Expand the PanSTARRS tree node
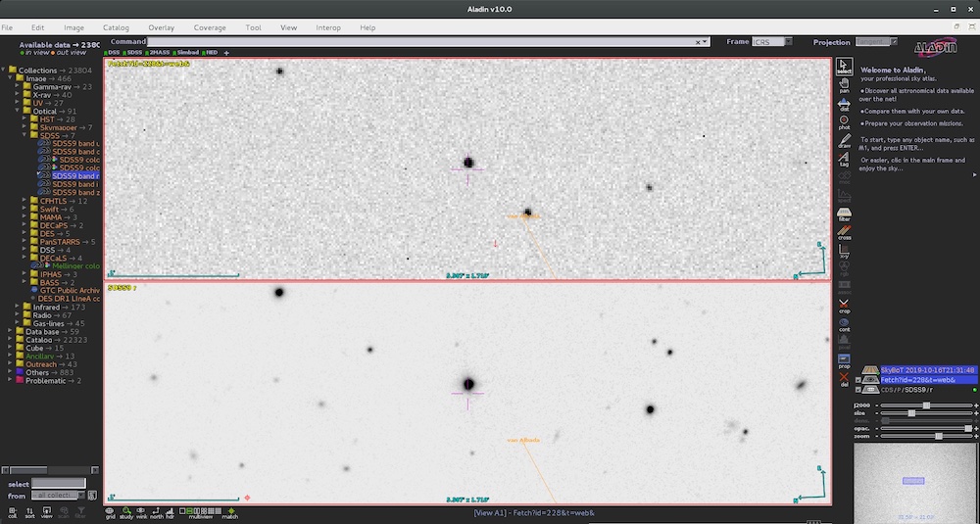The width and height of the screenshot is (980, 524). click(x=25, y=242)
